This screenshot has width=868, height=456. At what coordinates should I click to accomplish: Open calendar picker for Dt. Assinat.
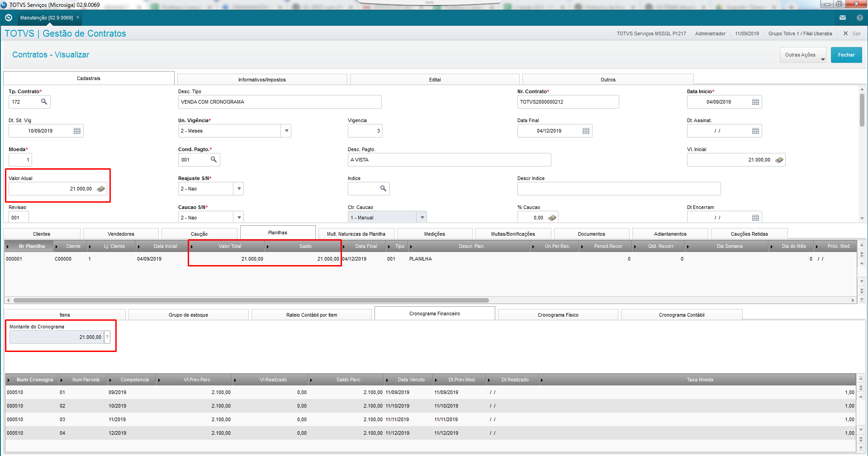(755, 131)
